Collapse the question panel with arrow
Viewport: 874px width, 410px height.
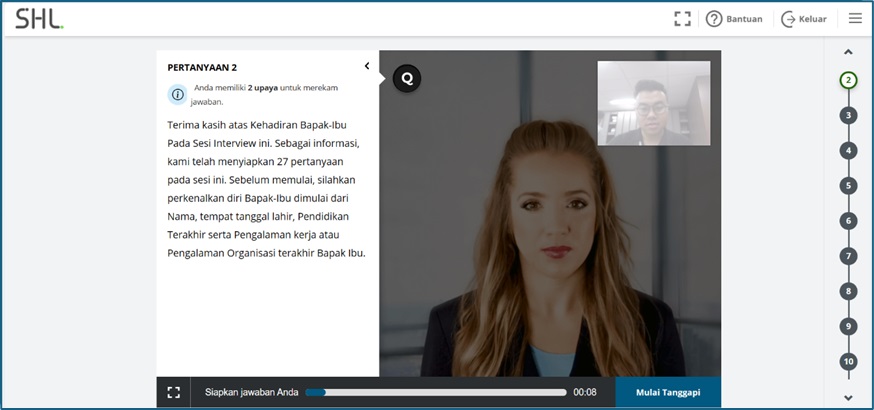click(367, 66)
